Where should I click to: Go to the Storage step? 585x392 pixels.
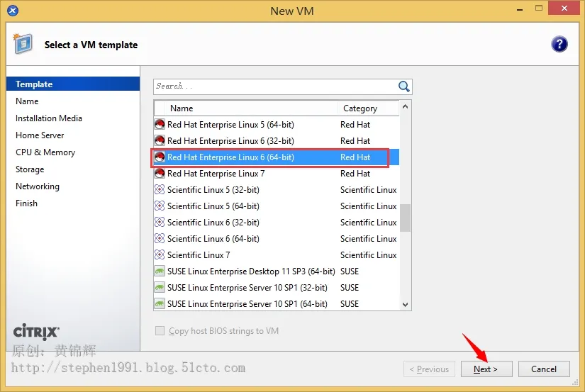point(73,169)
